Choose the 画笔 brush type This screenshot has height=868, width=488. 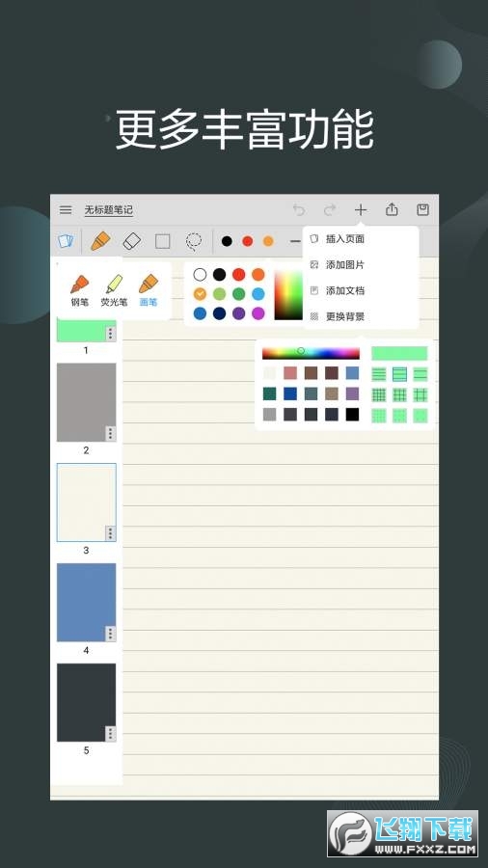pos(149,290)
